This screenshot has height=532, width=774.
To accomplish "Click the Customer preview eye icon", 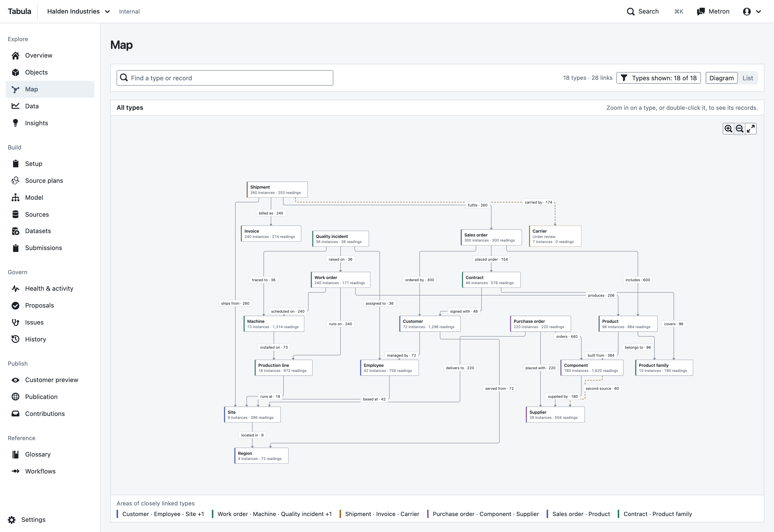I will [x=15, y=380].
